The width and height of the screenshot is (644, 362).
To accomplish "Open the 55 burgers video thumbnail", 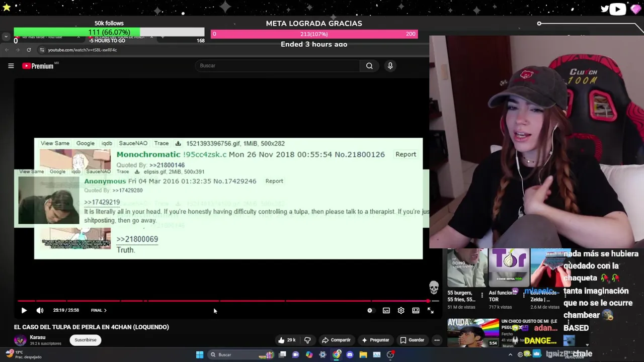I will click(467, 267).
